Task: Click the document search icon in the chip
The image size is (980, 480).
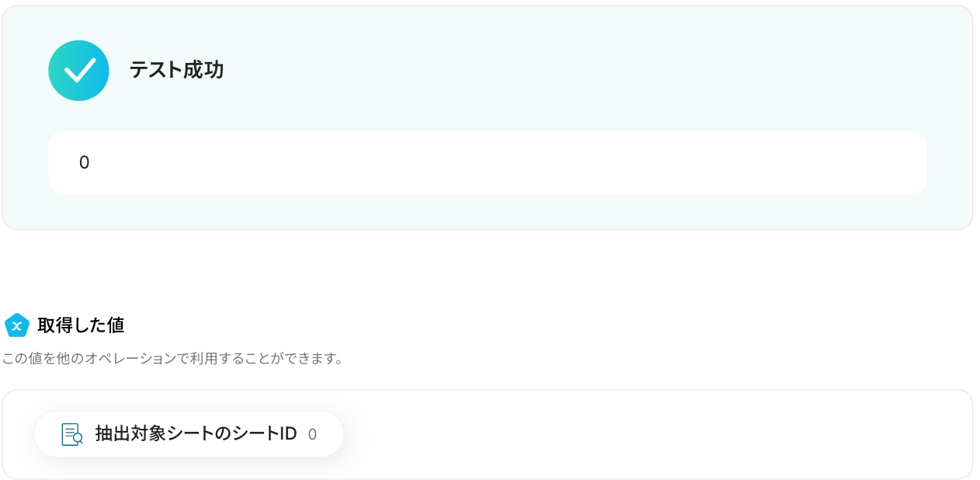Action: [x=72, y=434]
